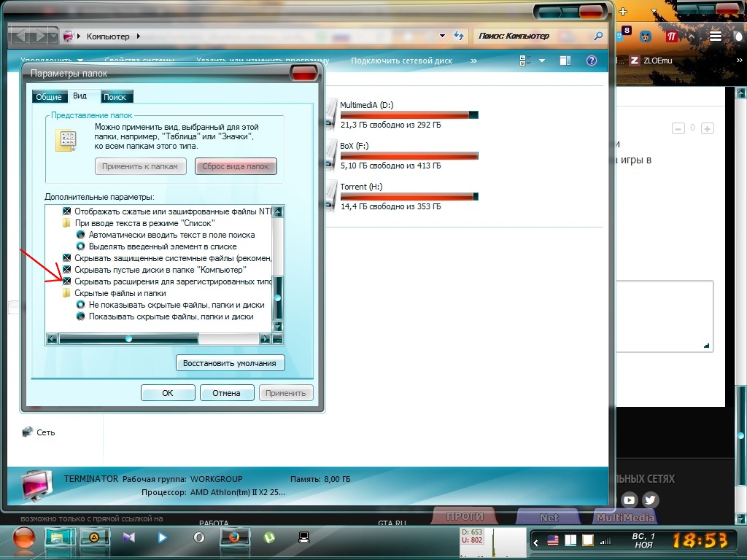
Task: Open a new browser tab with plus icon
Action: click(x=623, y=12)
